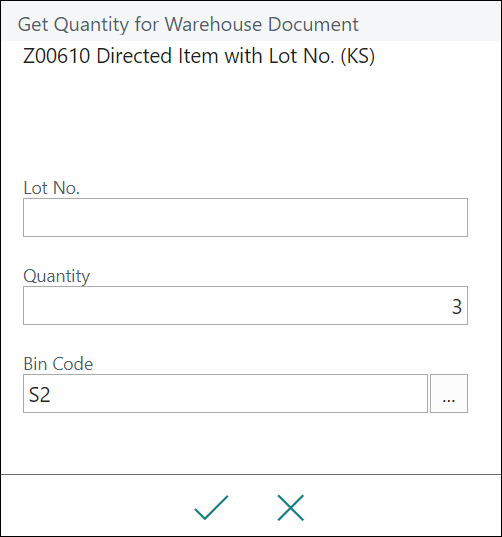Click the Bin Code field label
This screenshot has width=502, height=537.
[x=58, y=364]
